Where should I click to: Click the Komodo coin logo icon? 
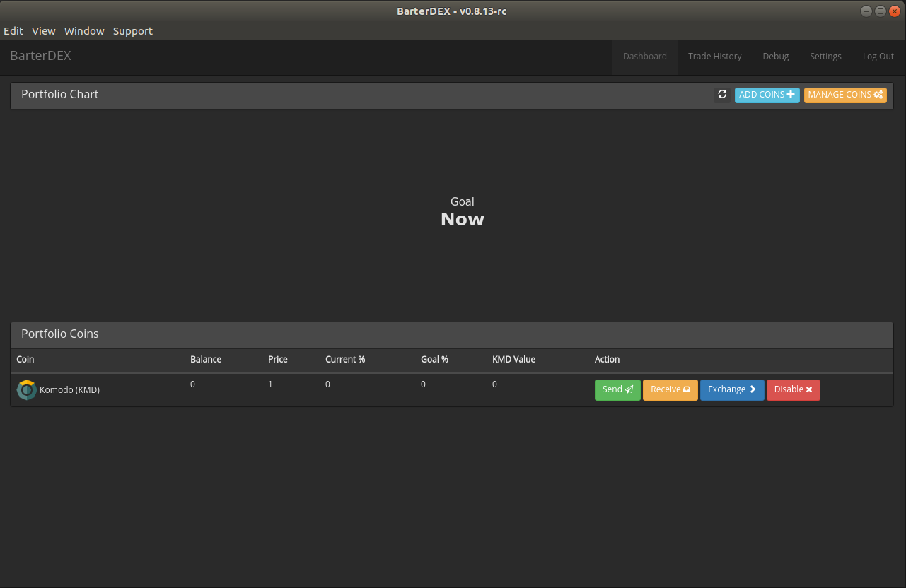click(27, 390)
